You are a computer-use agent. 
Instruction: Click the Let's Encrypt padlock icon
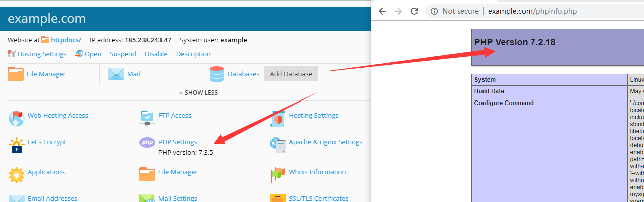(x=17, y=145)
